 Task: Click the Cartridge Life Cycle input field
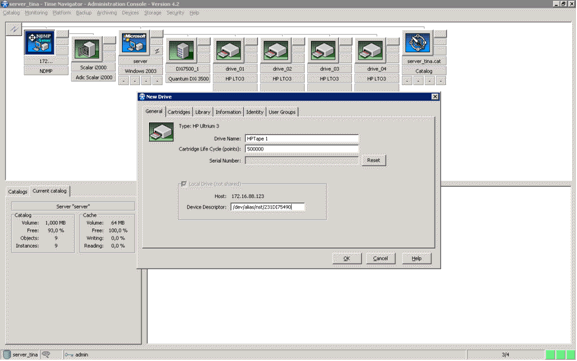point(302,149)
